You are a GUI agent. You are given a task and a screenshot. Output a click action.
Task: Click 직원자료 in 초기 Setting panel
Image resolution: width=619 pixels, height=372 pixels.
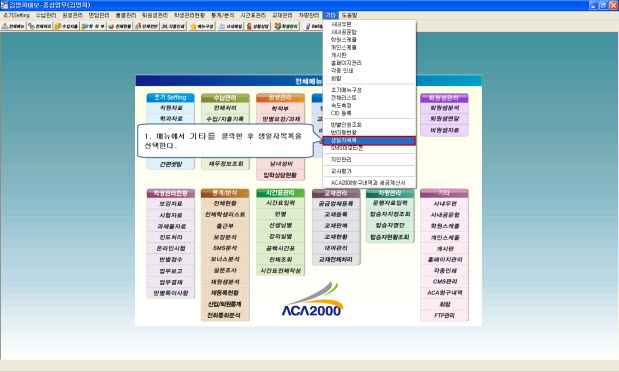point(171,108)
